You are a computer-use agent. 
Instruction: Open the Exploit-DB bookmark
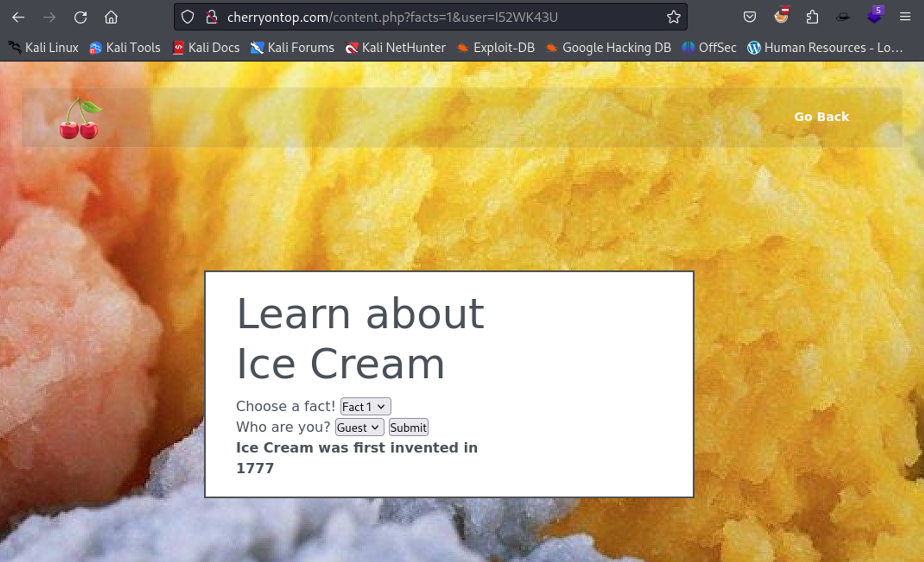(x=495, y=48)
